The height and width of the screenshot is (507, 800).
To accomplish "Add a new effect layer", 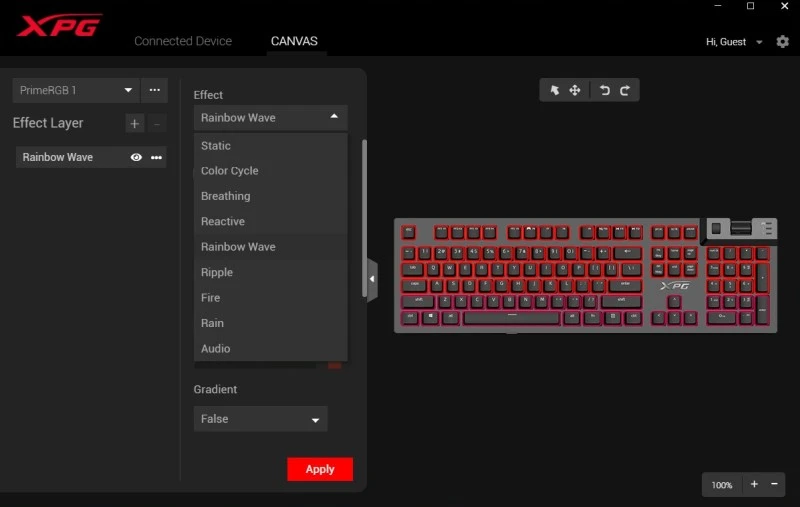I will (135, 123).
